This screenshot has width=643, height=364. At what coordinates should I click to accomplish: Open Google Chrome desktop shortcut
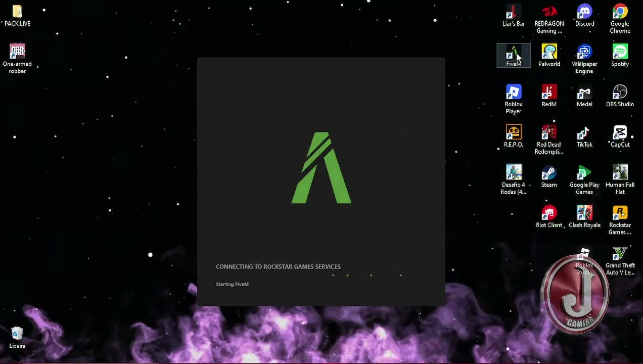(620, 19)
